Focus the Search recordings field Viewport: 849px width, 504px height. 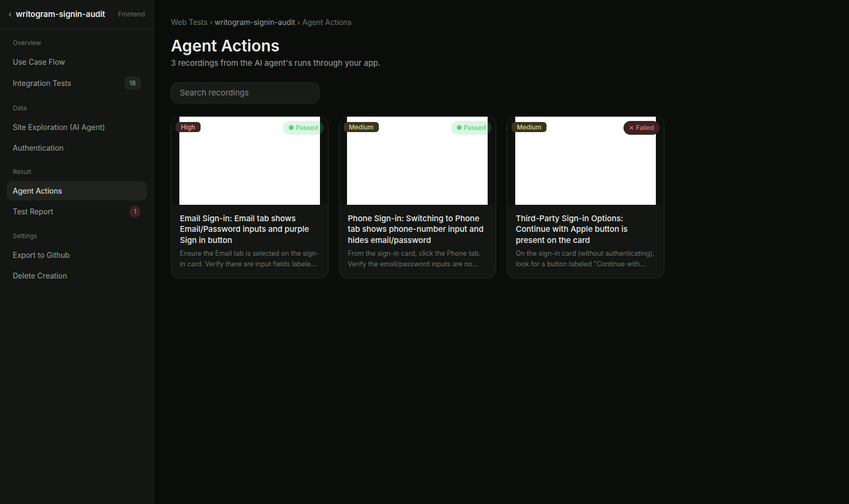point(245,93)
